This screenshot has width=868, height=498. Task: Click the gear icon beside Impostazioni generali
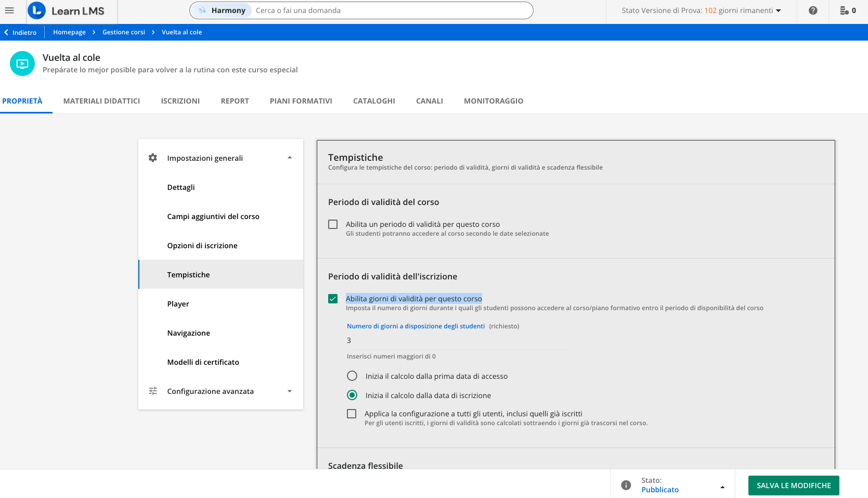click(x=152, y=158)
